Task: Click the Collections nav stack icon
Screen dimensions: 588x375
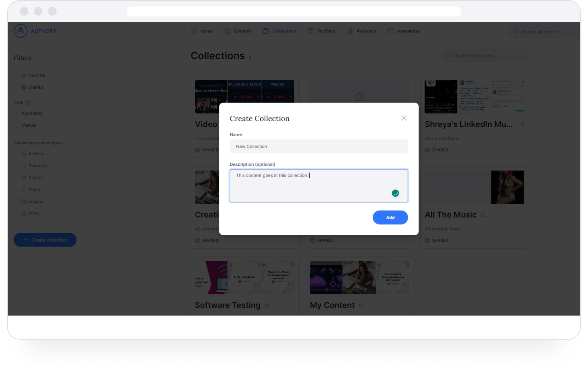Action: pyautogui.click(x=266, y=31)
